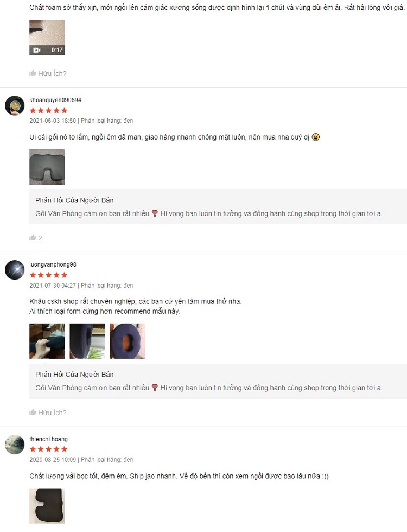Open luongvanphong98's second review photo
Image resolution: width=407 pixels, height=532 pixels.
point(87,341)
